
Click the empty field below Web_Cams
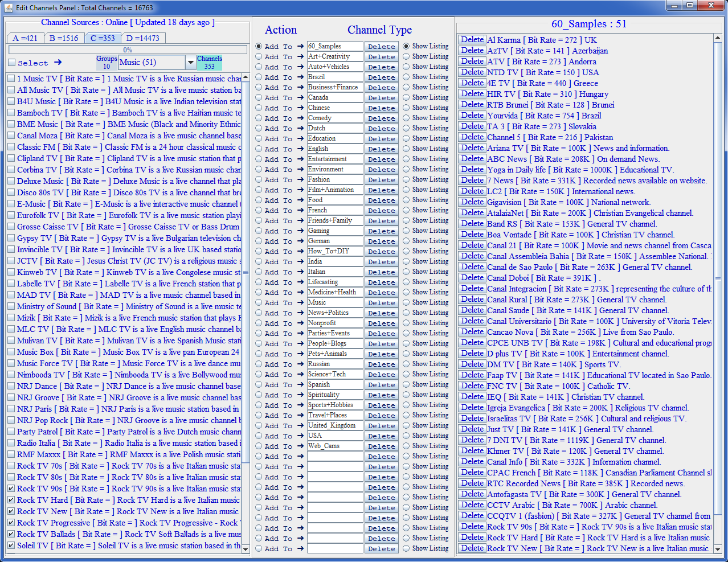pos(335,456)
